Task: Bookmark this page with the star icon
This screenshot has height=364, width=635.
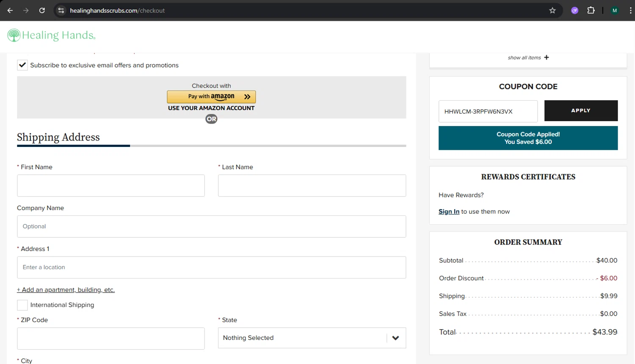Action: point(552,11)
